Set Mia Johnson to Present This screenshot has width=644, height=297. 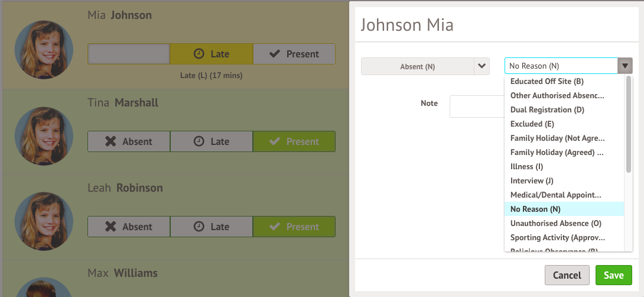point(294,54)
